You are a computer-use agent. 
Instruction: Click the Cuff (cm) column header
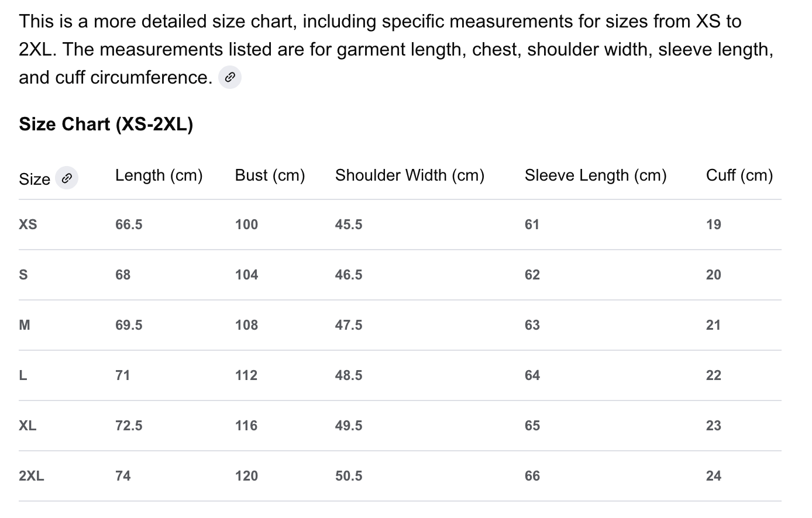click(739, 175)
